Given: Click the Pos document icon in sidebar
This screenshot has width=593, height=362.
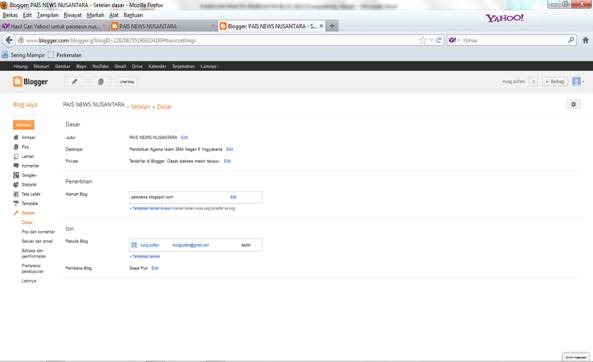Looking at the screenshot, I should 16,147.
